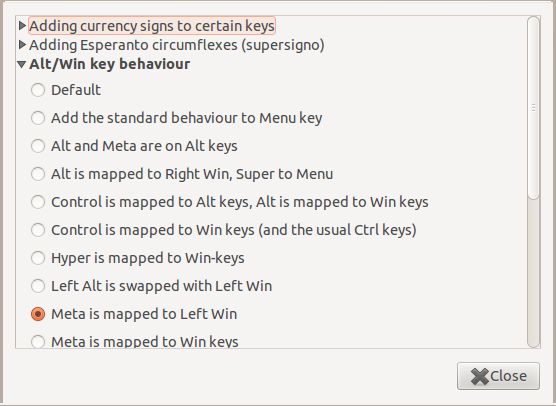
Task: Click the X icon on Close button
Action: (480, 376)
